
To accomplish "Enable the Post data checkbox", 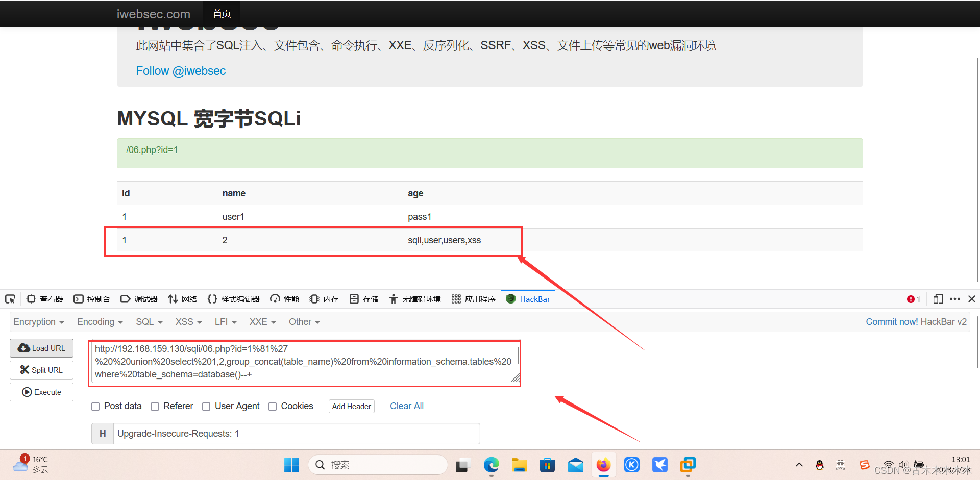I will (95, 406).
